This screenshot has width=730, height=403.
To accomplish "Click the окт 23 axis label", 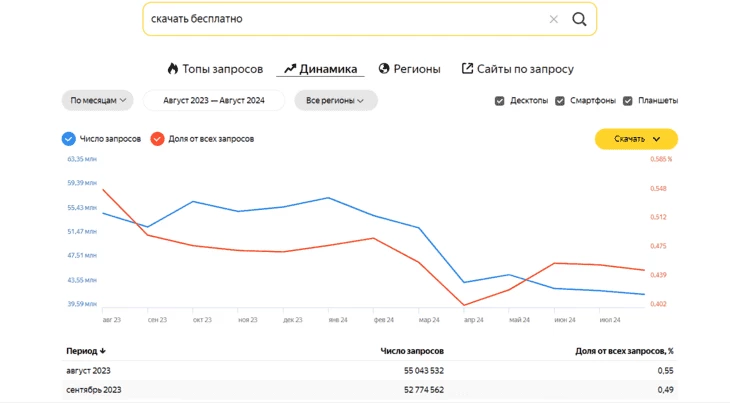I will pyautogui.click(x=202, y=320).
